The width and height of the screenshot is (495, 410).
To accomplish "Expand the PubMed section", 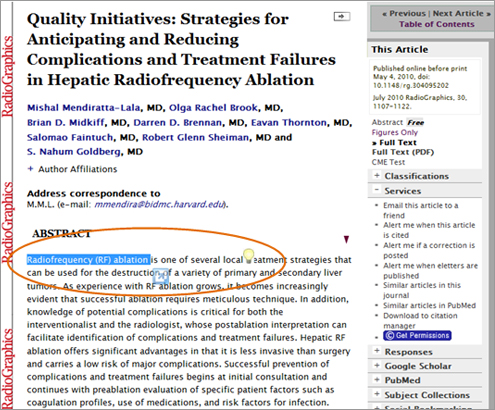I will [377, 380].
